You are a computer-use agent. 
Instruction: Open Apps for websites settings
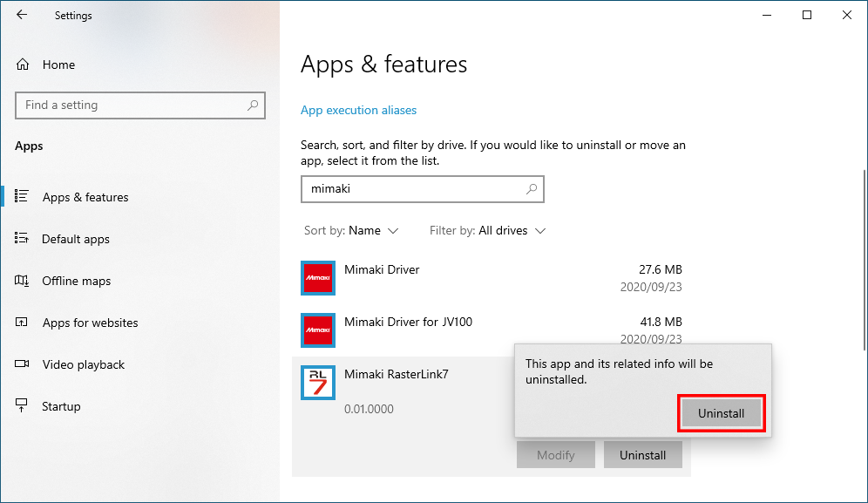click(90, 323)
